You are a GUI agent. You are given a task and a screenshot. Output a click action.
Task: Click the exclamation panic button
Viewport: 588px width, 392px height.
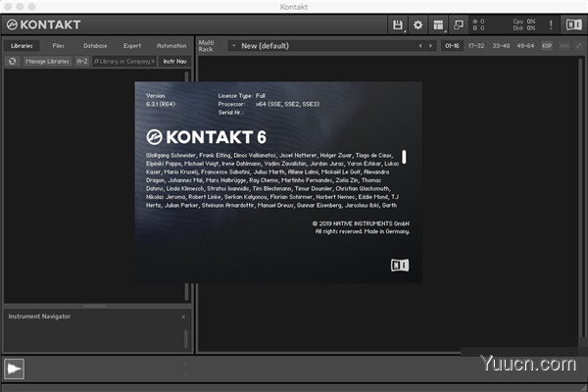[551, 24]
